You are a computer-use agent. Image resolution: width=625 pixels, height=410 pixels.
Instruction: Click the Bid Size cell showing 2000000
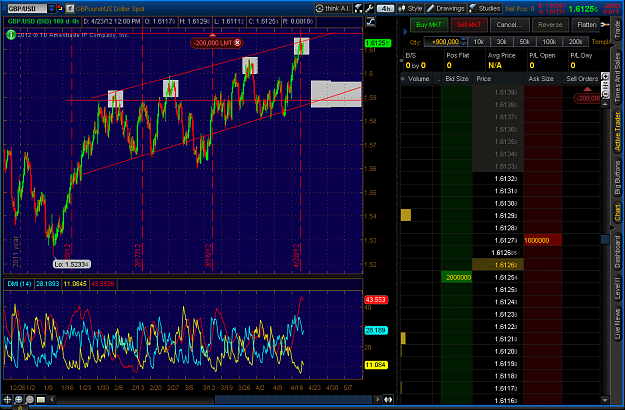457,277
